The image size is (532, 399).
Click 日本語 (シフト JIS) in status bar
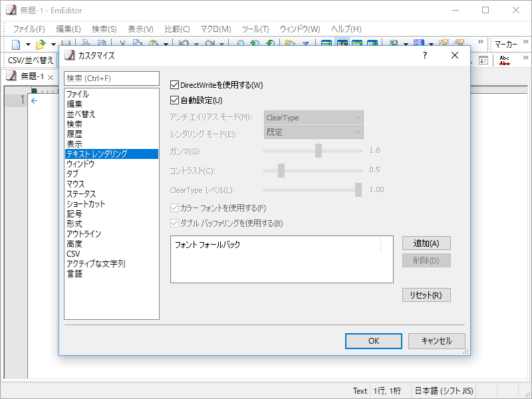click(444, 391)
